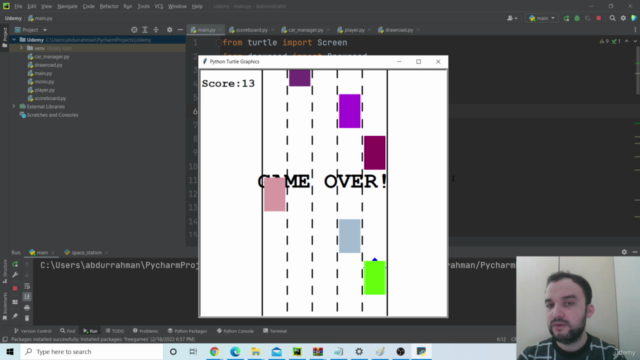Open Chrome from the taskbar
Viewport: 640px width, 360px height.
[214, 351]
